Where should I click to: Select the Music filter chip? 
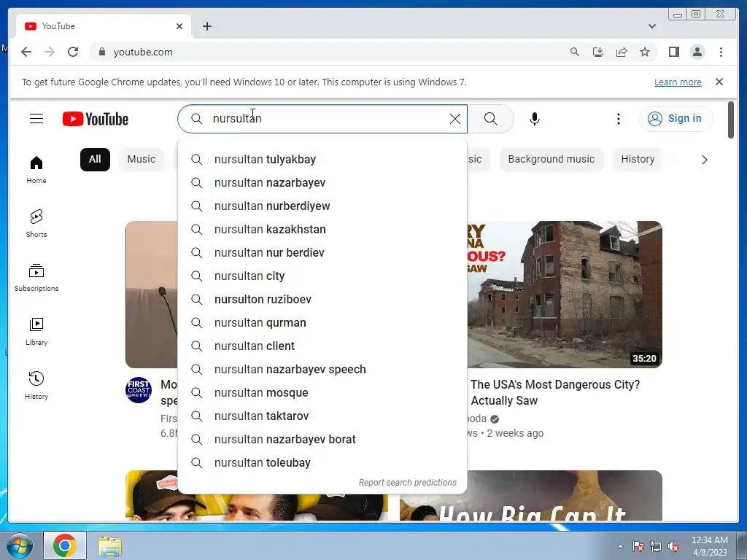pos(142,160)
